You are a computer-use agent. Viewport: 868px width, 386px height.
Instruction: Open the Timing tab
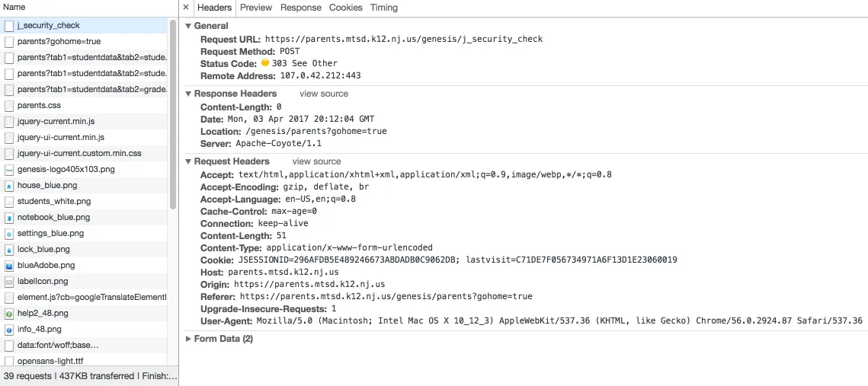tap(384, 8)
